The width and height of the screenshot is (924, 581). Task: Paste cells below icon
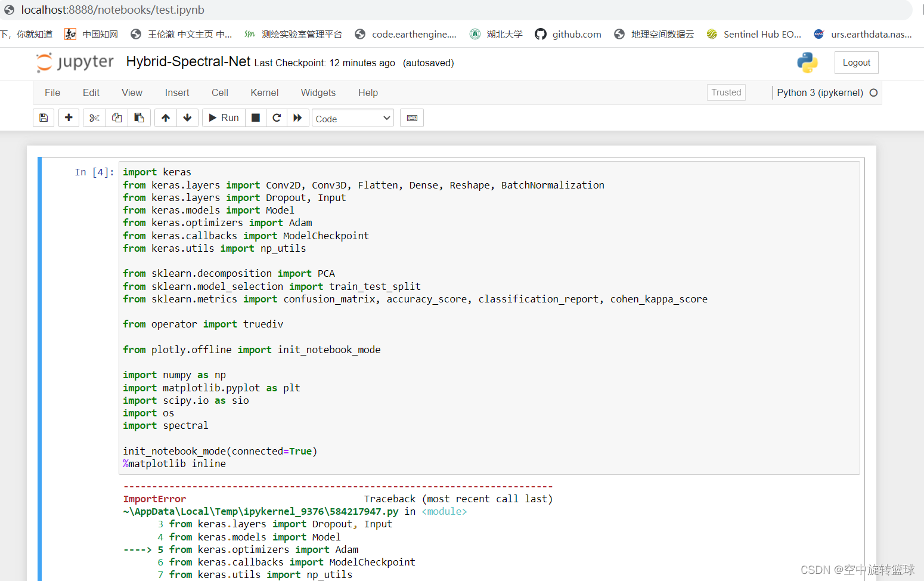[x=139, y=118]
